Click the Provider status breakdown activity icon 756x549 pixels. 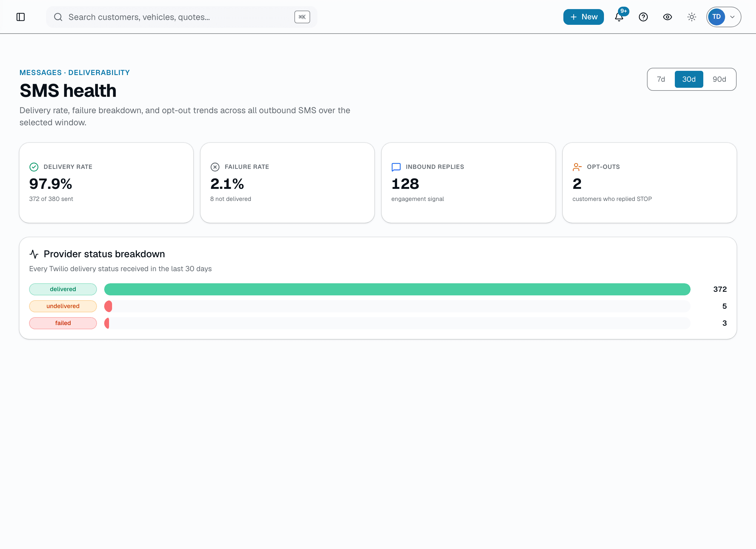pos(34,254)
